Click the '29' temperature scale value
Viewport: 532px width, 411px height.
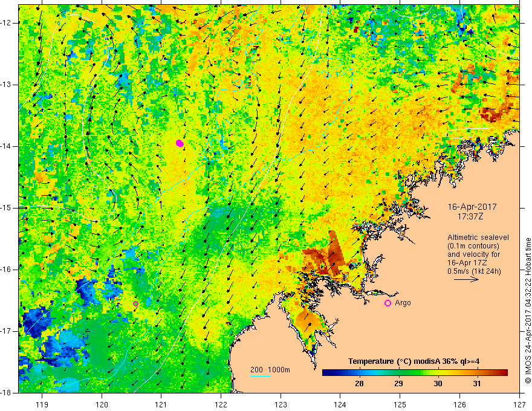pyautogui.click(x=398, y=383)
